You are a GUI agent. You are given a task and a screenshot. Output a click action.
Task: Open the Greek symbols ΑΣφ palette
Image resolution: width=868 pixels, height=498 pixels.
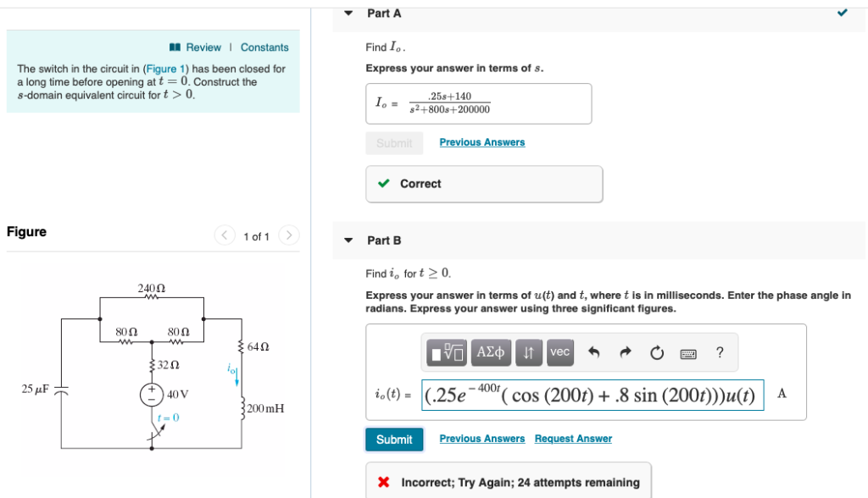pos(492,352)
